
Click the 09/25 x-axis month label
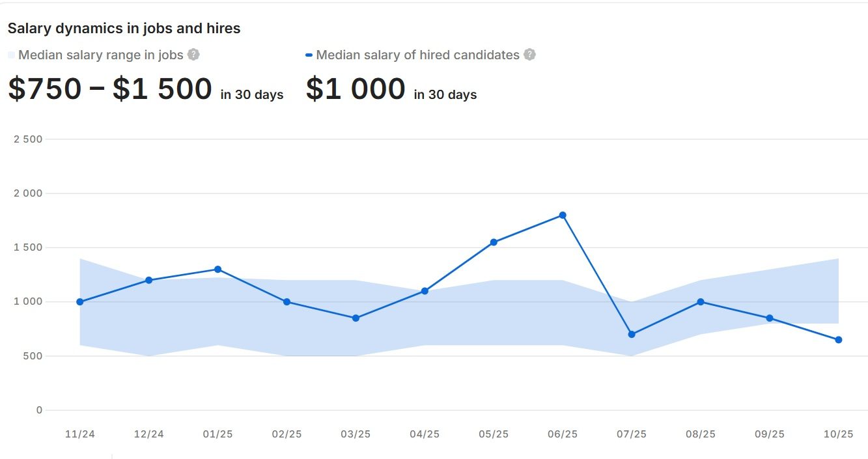point(770,434)
